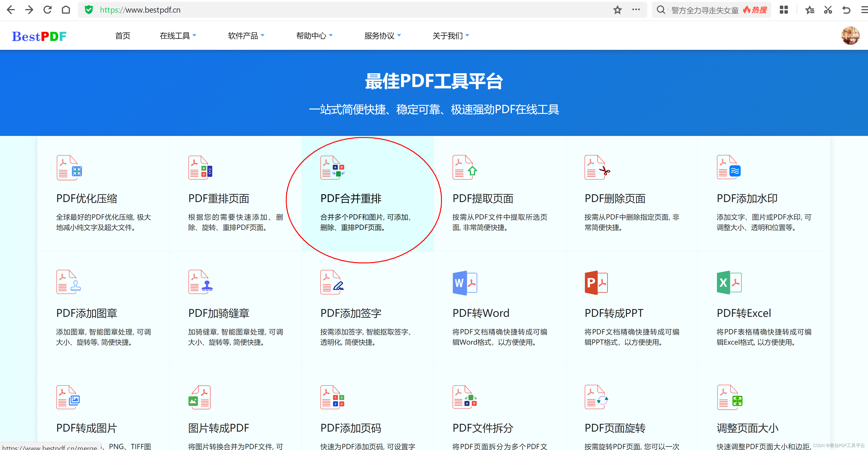Click the PDF加骑缝章 icon
The image size is (868, 450).
tap(200, 282)
